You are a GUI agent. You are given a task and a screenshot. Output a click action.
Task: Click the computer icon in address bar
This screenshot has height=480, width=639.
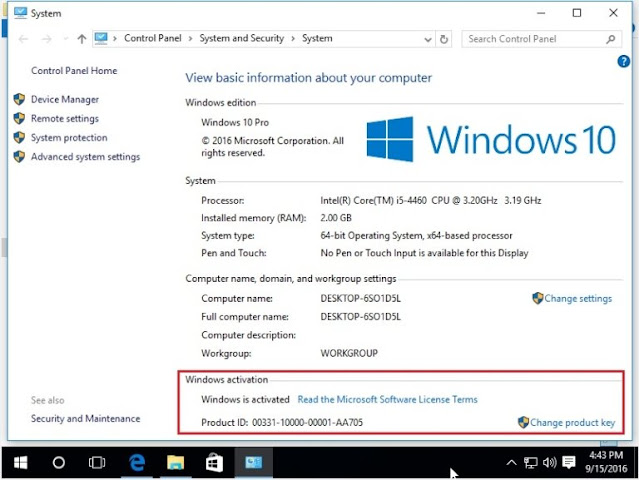coord(101,38)
